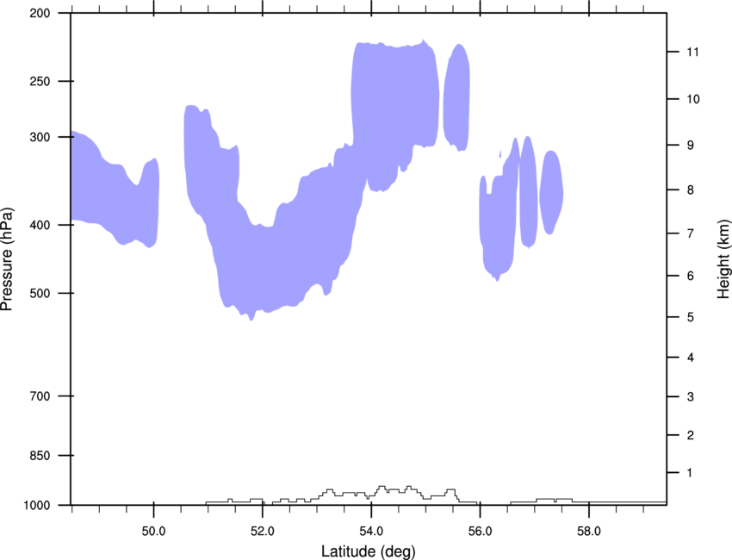The width and height of the screenshot is (732, 560).
Task: Select the 850 pressure tick label
Action: point(40,456)
